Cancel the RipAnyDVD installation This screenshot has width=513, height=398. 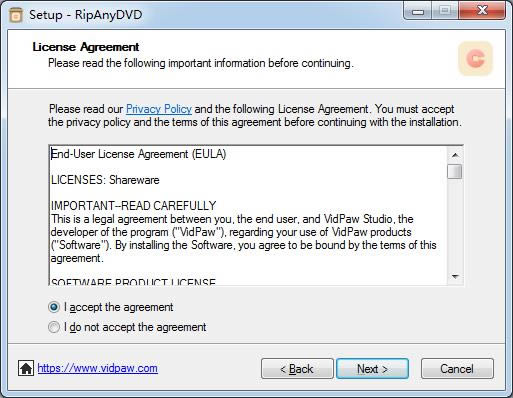tap(457, 369)
